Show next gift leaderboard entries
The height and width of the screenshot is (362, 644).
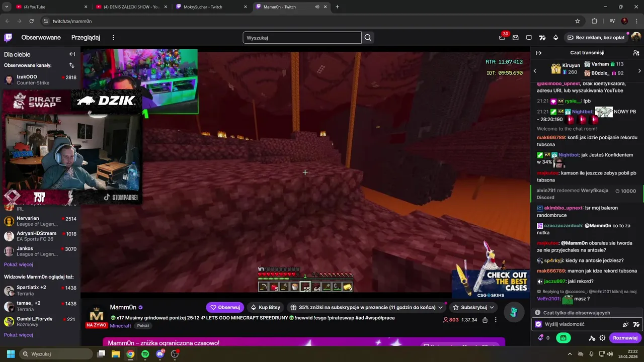click(x=639, y=71)
